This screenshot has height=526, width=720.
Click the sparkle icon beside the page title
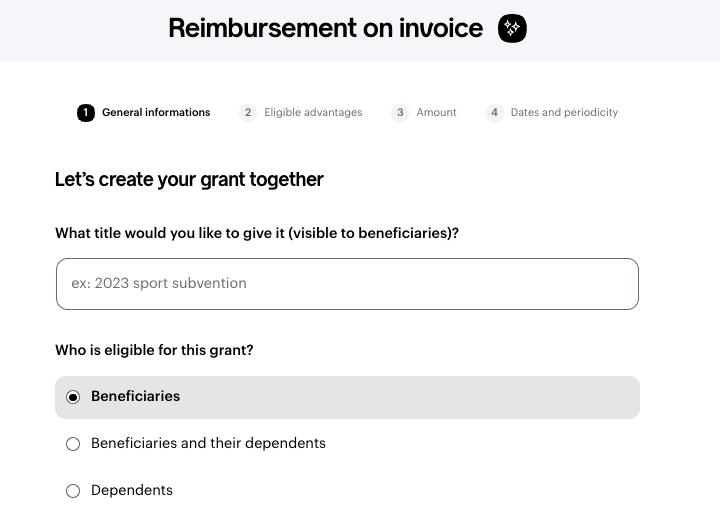click(512, 29)
